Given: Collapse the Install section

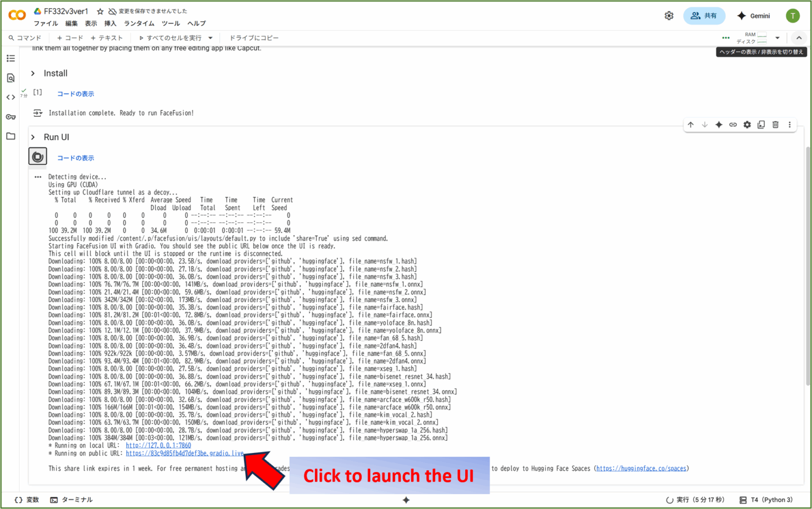Looking at the screenshot, I should point(33,73).
